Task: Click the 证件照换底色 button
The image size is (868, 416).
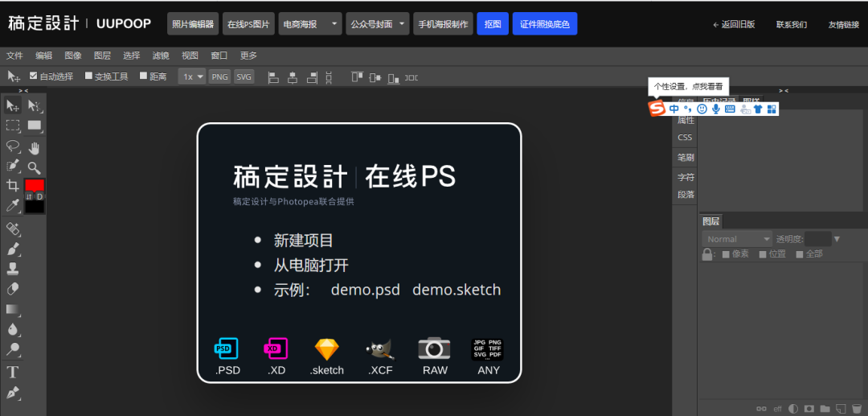Action: 545,24
